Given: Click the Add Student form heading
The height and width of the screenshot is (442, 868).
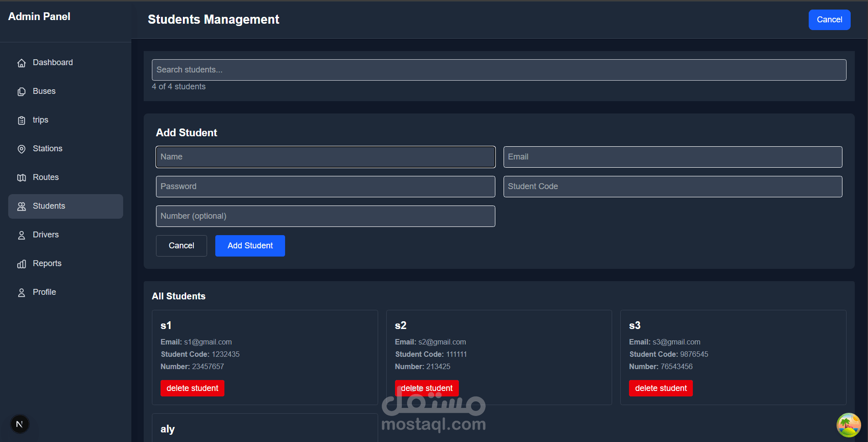Looking at the screenshot, I should [x=187, y=133].
